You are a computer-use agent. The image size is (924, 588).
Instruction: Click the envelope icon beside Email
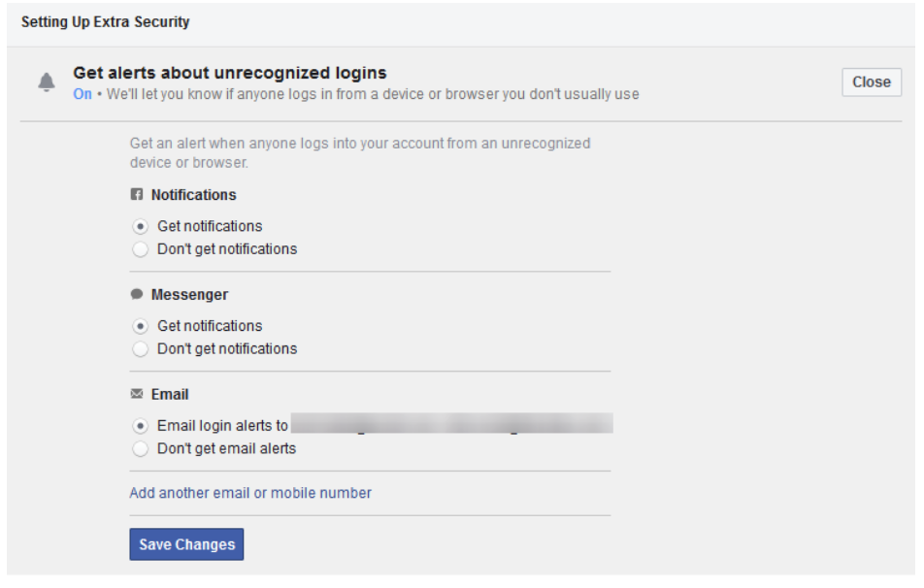tap(137, 395)
